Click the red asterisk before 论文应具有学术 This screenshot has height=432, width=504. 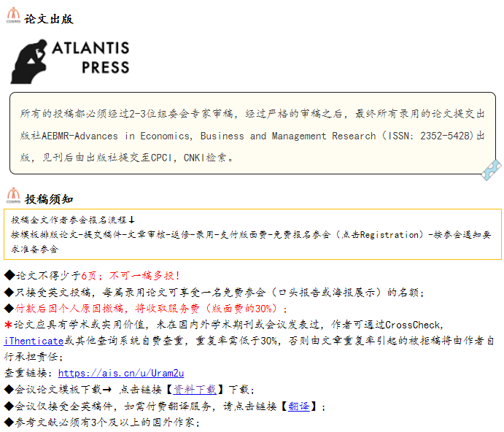click(x=8, y=325)
